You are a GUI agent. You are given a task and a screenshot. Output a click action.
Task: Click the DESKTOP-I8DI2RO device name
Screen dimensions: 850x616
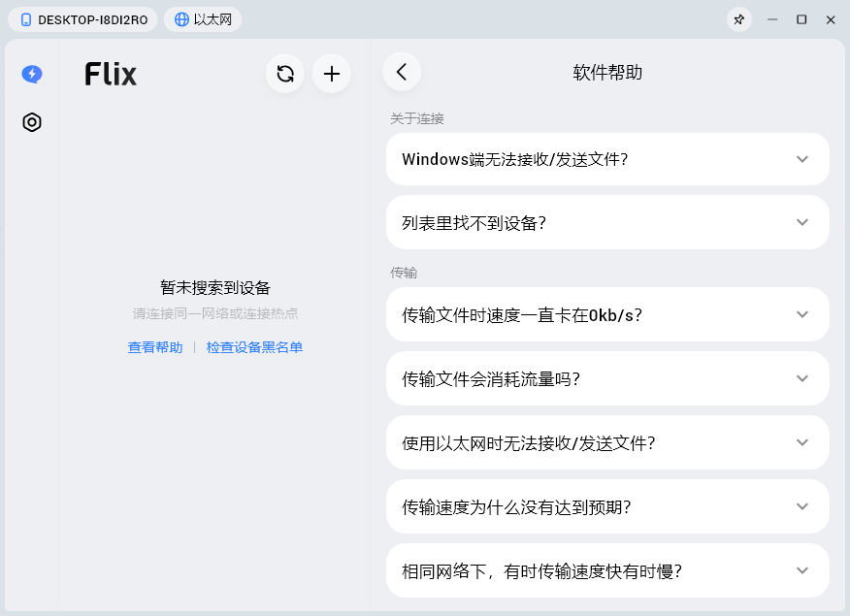pyautogui.click(x=93, y=20)
